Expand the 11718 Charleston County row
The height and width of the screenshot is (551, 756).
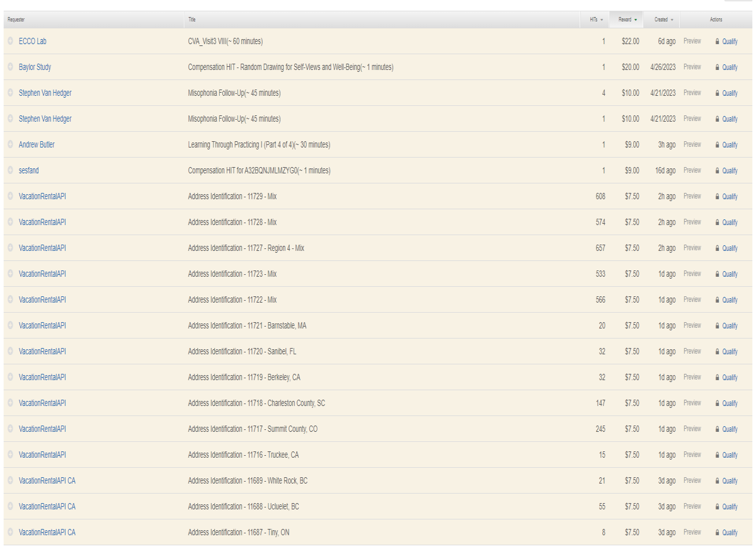(10, 403)
